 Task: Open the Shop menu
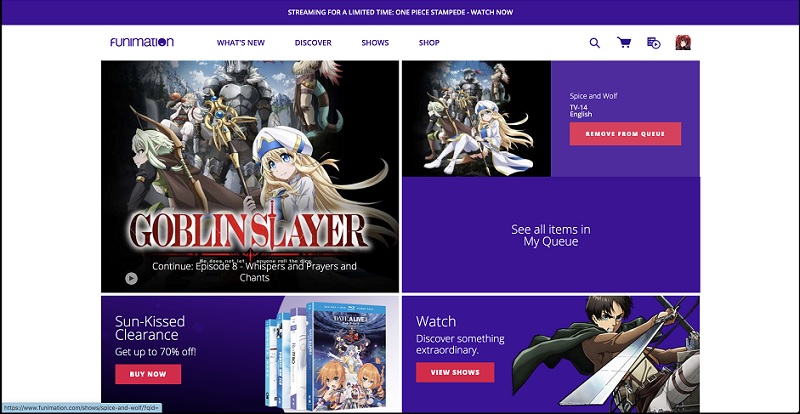(x=429, y=43)
